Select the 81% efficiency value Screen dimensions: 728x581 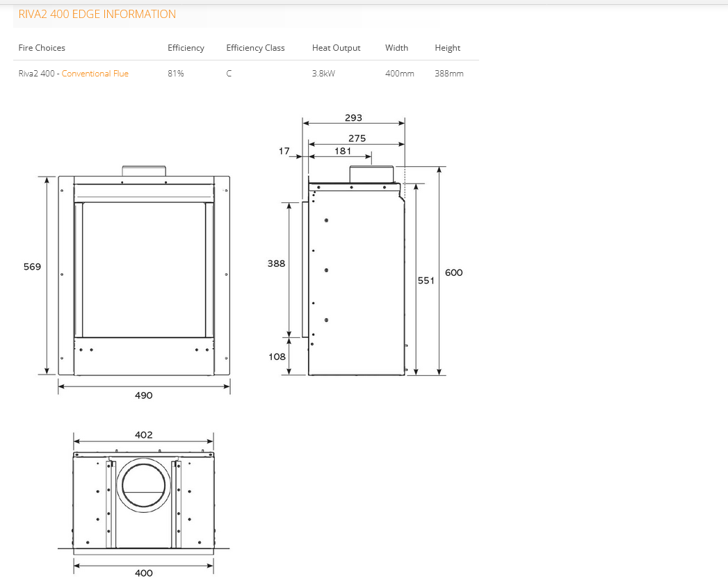pos(175,74)
